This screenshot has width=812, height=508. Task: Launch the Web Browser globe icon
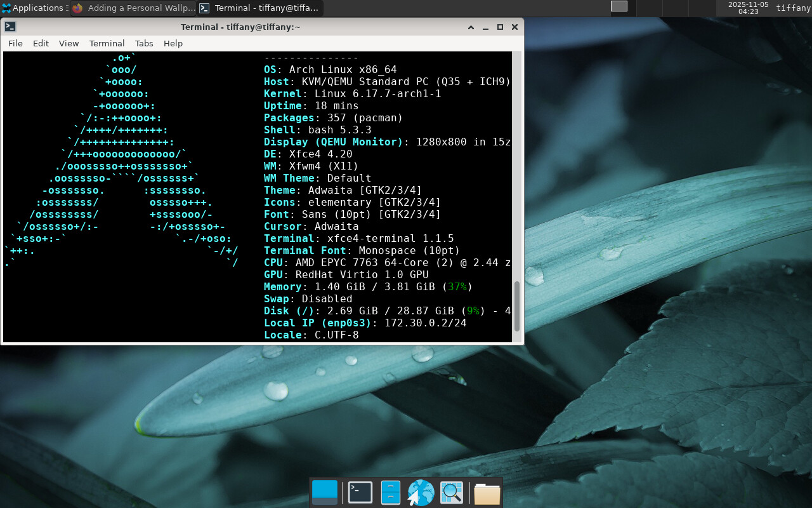[x=421, y=493]
